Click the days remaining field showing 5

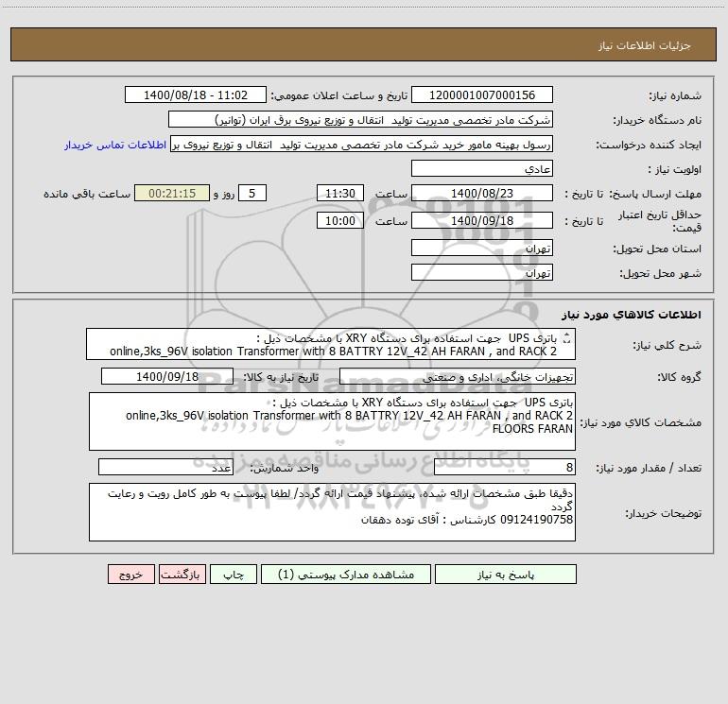click(252, 193)
